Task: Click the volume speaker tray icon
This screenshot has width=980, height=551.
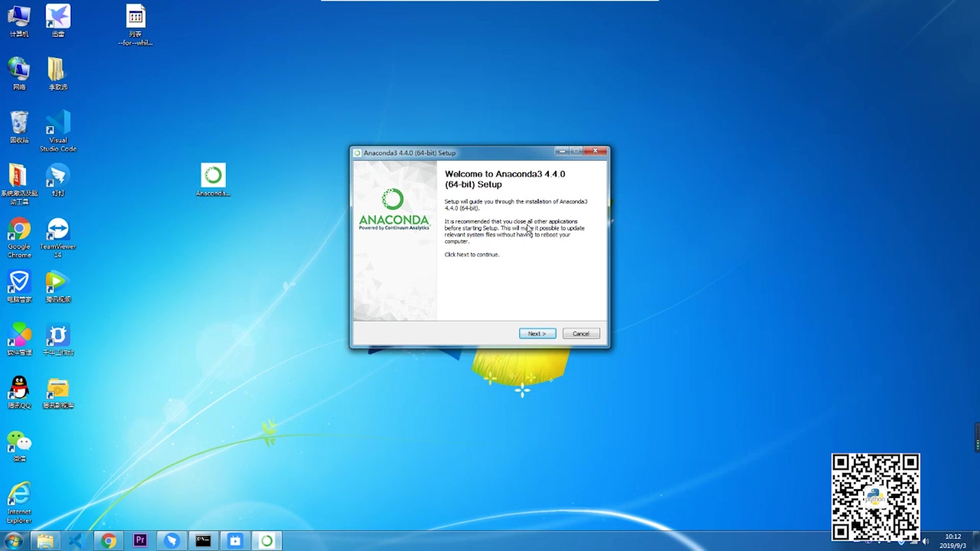Action: click(926, 542)
